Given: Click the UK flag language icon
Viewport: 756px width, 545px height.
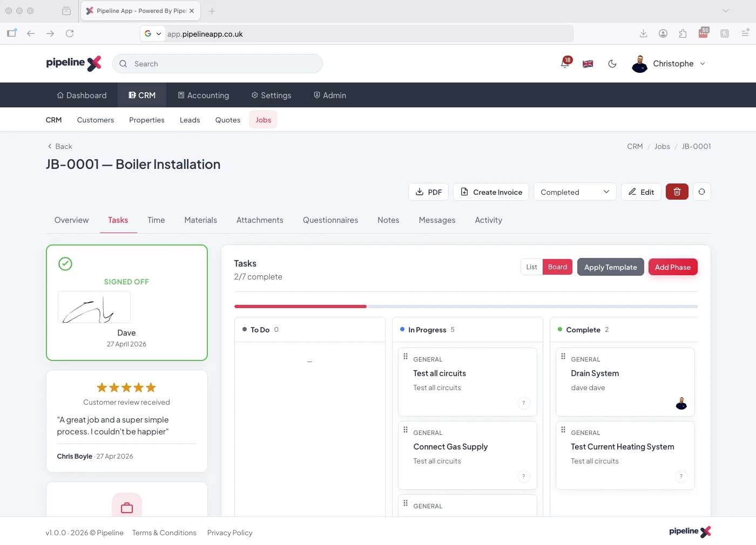Looking at the screenshot, I should tap(588, 64).
